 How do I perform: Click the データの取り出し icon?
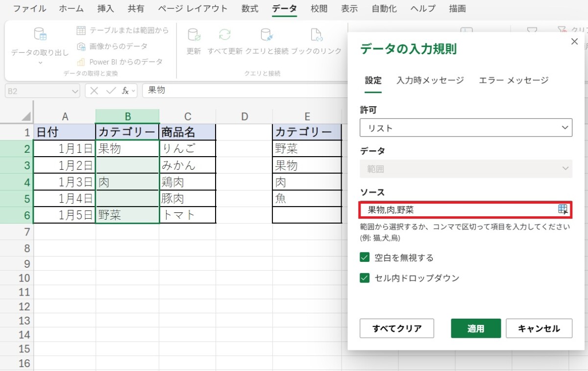tap(40, 34)
